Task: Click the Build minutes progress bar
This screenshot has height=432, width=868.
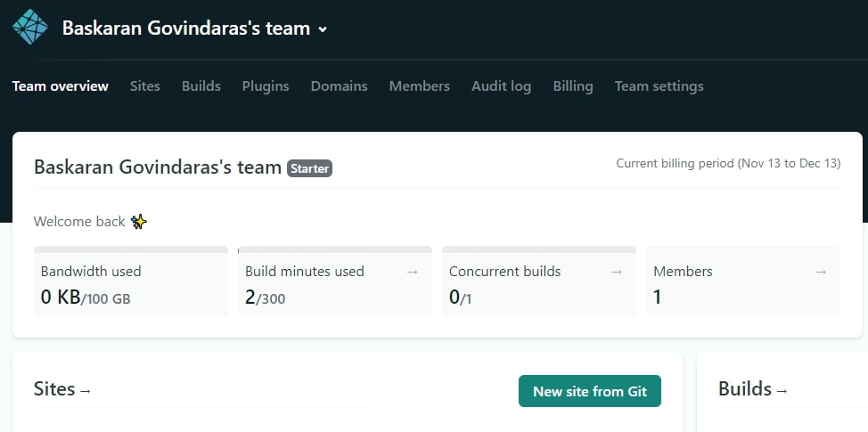Action: pos(335,249)
